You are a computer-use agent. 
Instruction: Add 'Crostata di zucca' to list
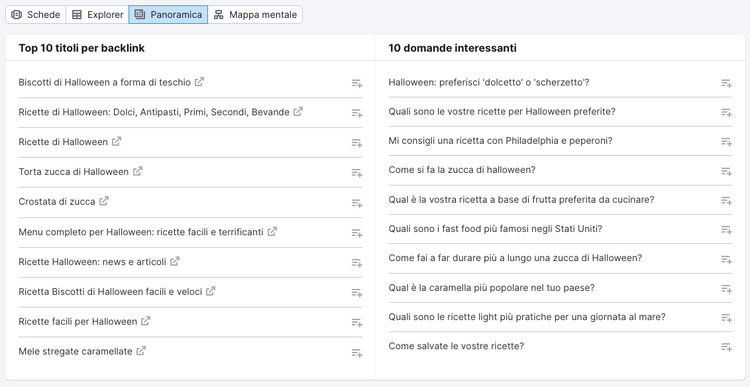357,203
